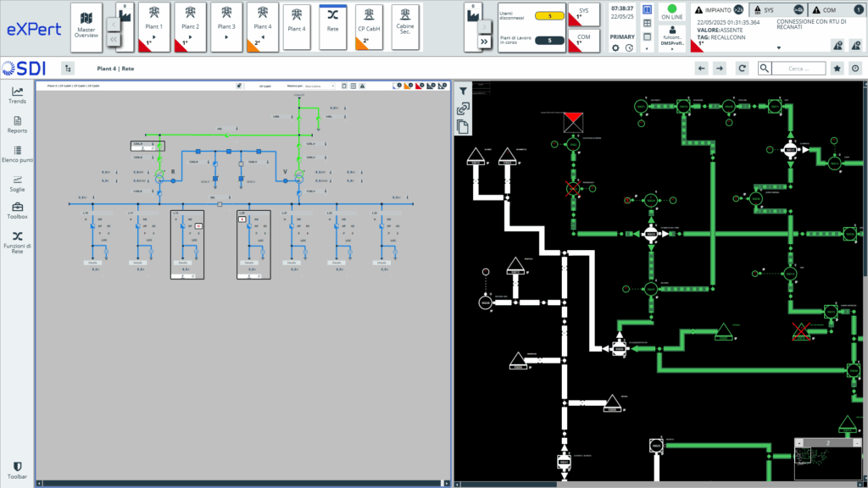The width and height of the screenshot is (868, 488).
Task: Select the two-column split layout view
Action: (648, 10)
